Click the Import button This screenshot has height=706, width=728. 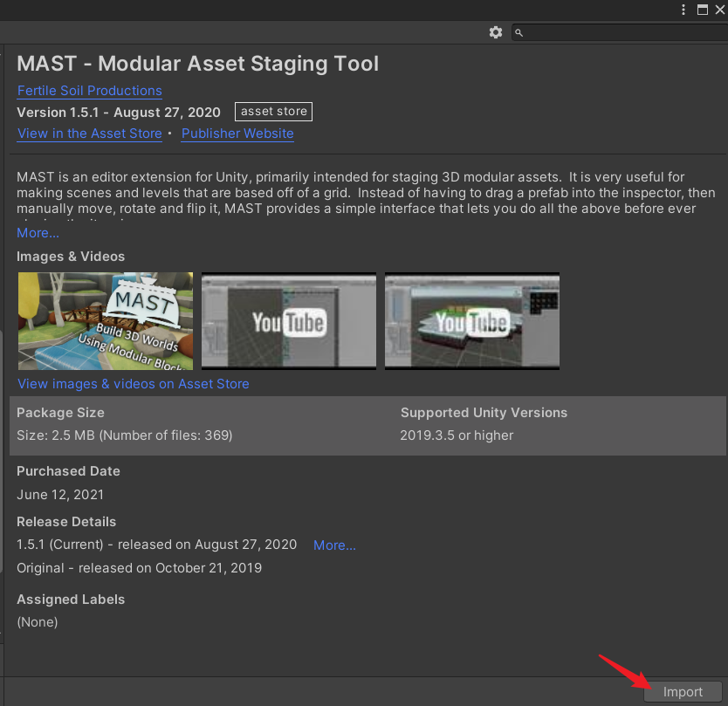coord(683,692)
